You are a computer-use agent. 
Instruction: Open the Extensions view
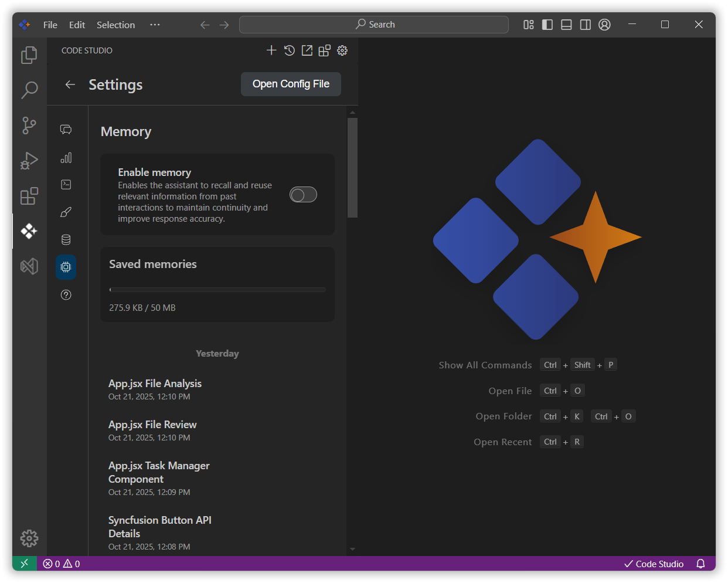tap(29, 196)
